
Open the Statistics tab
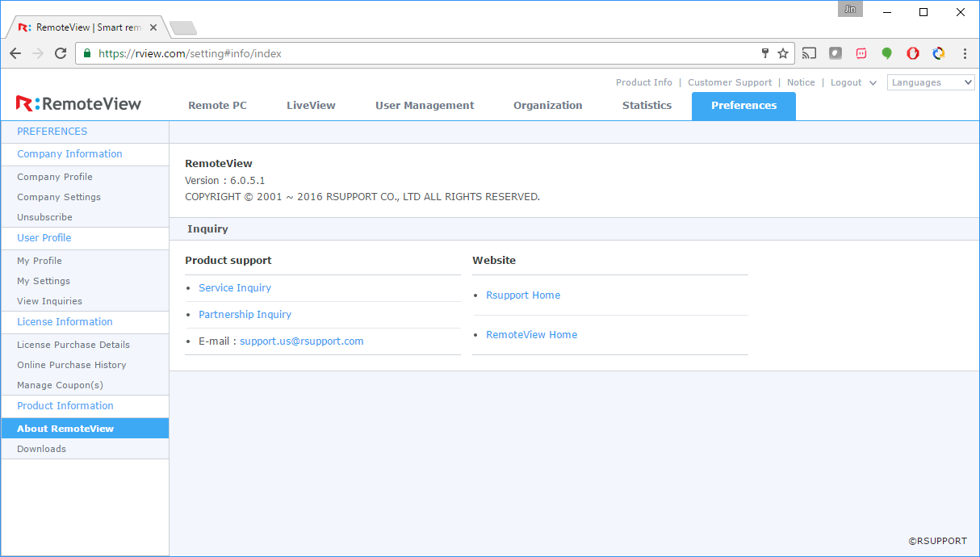(647, 106)
